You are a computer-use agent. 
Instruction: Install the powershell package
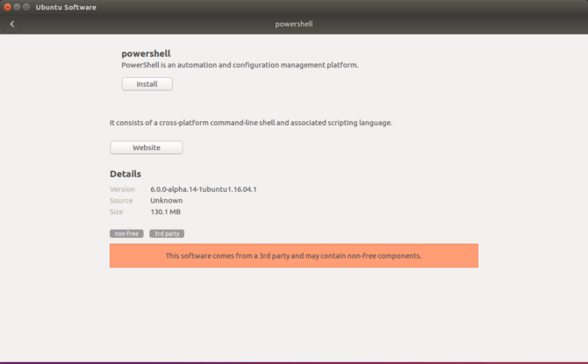(x=147, y=84)
